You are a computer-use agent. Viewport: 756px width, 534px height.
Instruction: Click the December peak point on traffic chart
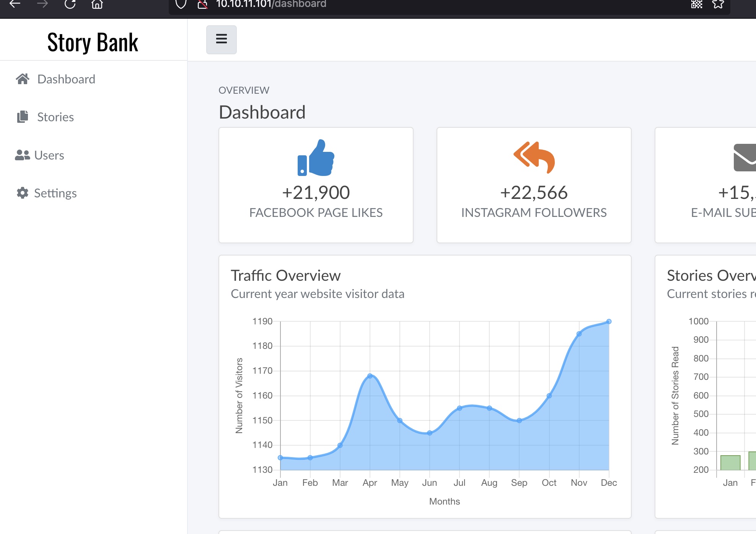609,322
